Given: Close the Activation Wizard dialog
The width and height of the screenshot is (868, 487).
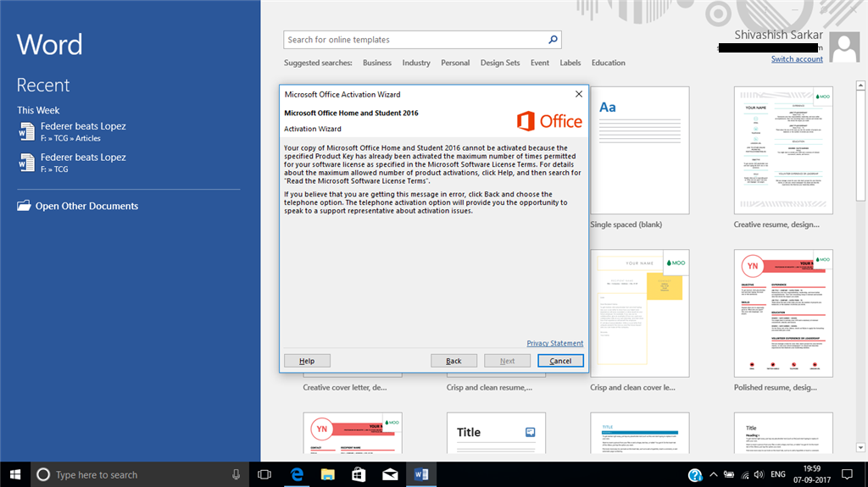Looking at the screenshot, I should click(578, 94).
